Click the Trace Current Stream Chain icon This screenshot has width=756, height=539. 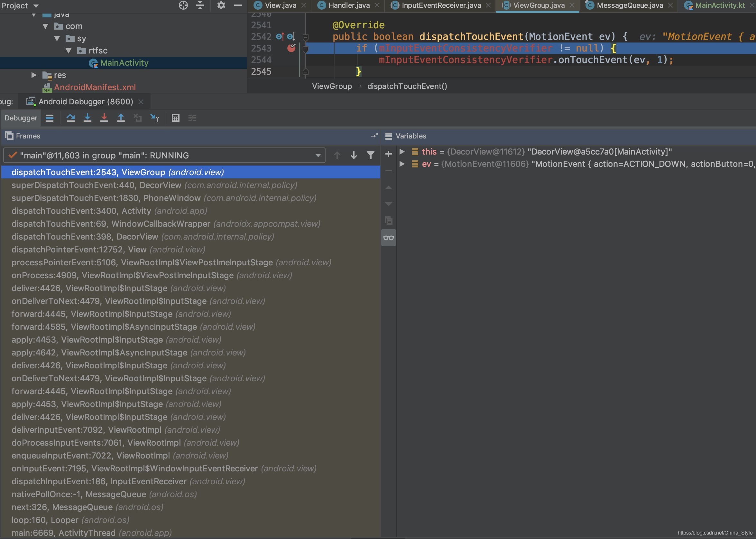(x=192, y=118)
